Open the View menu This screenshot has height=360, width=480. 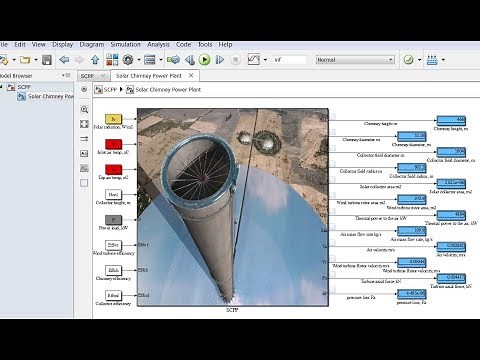click(39, 44)
